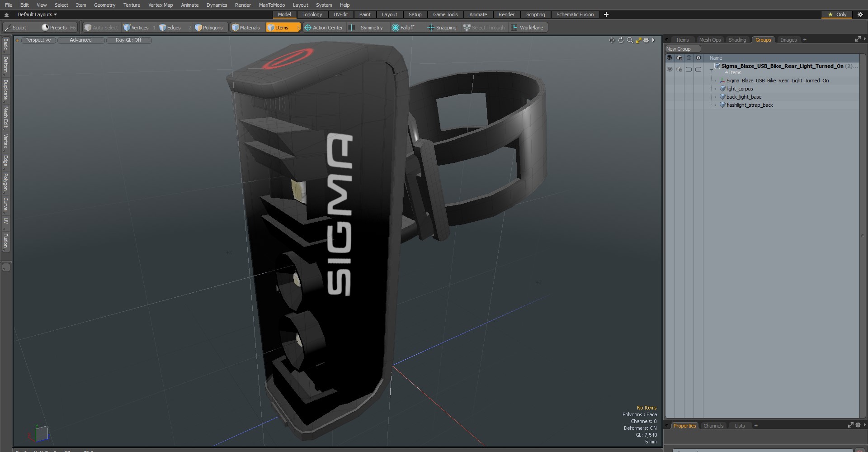Image resolution: width=868 pixels, height=452 pixels.
Task: Open the Presets browser
Action: 58,28
